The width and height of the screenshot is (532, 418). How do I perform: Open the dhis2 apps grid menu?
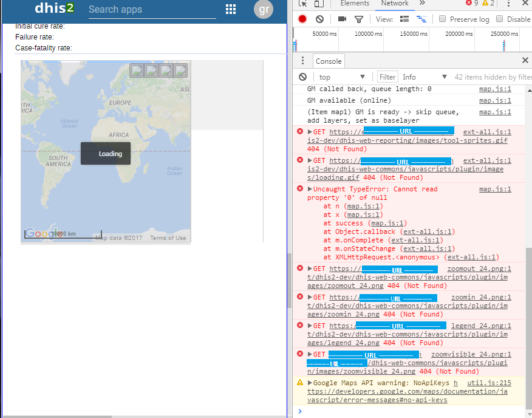[231, 9]
